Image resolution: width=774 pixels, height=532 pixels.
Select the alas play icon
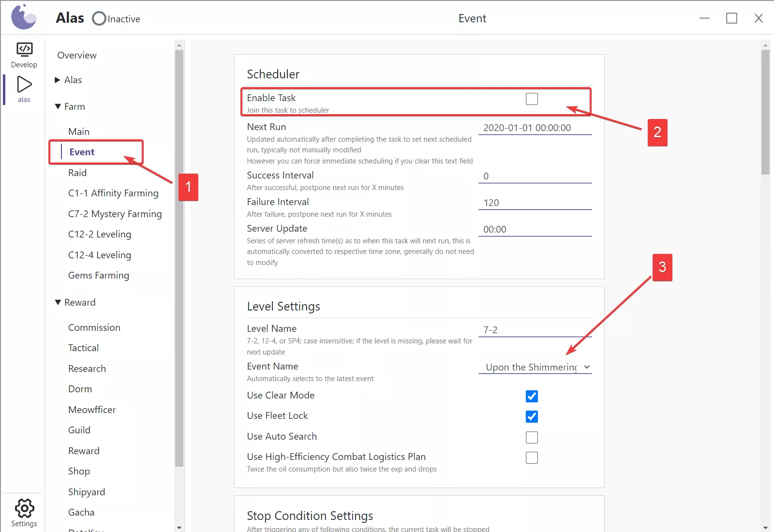pyautogui.click(x=24, y=85)
